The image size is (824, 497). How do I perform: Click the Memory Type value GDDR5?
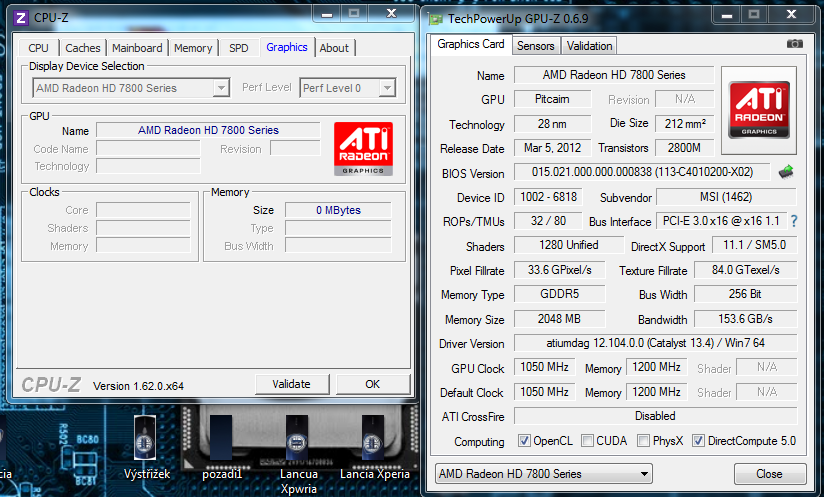(559, 294)
